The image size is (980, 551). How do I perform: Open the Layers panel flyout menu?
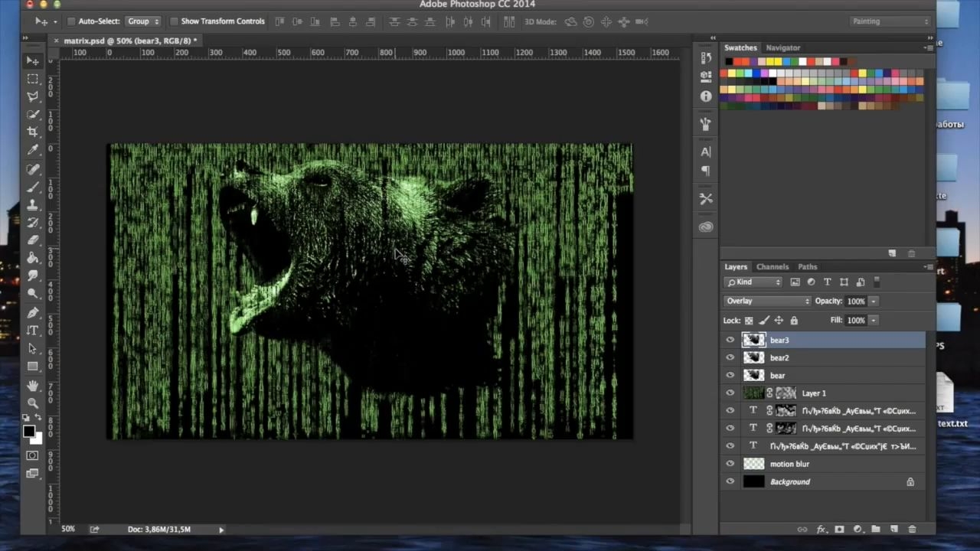coord(929,267)
